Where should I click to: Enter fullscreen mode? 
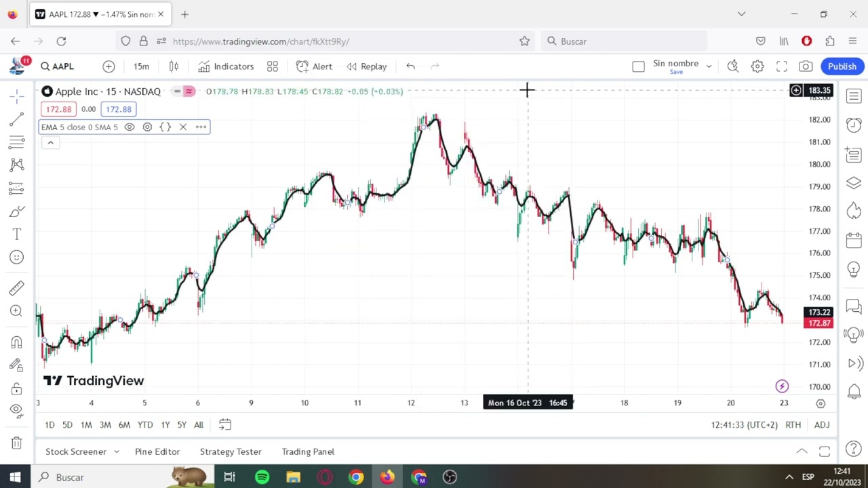pos(782,66)
